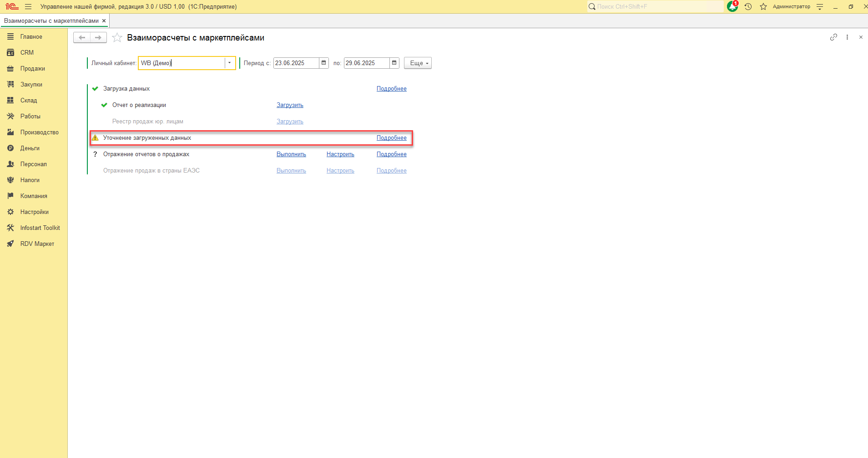Viewport: 868px width, 458px height.
Task: Open the Еще dropdown menu
Action: pos(418,63)
